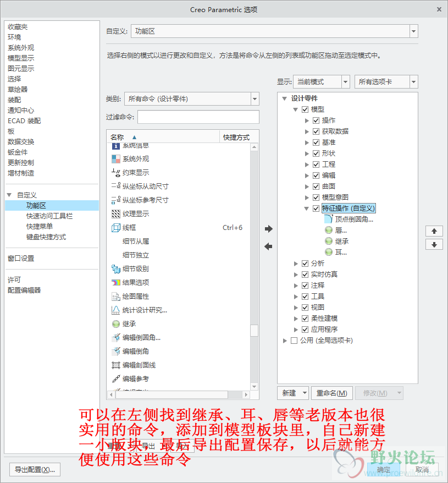
Task: Click green 继承 icon in the ribbon tree
Action: tap(329, 241)
